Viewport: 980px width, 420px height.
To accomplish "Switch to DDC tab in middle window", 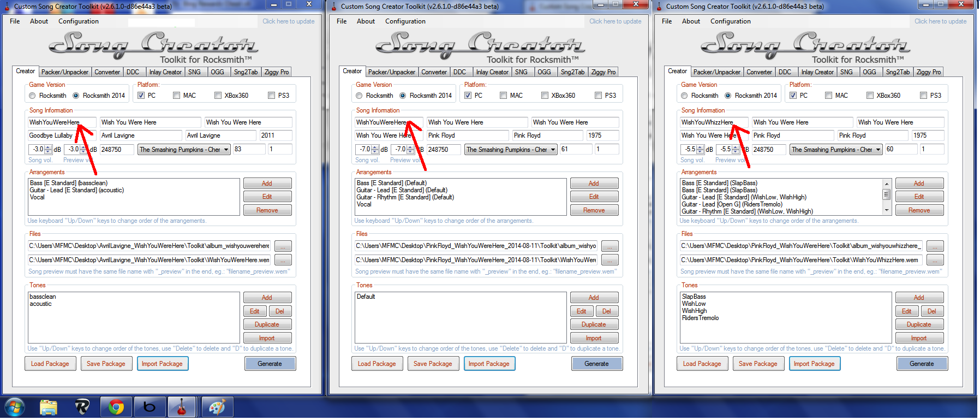I will pos(460,72).
